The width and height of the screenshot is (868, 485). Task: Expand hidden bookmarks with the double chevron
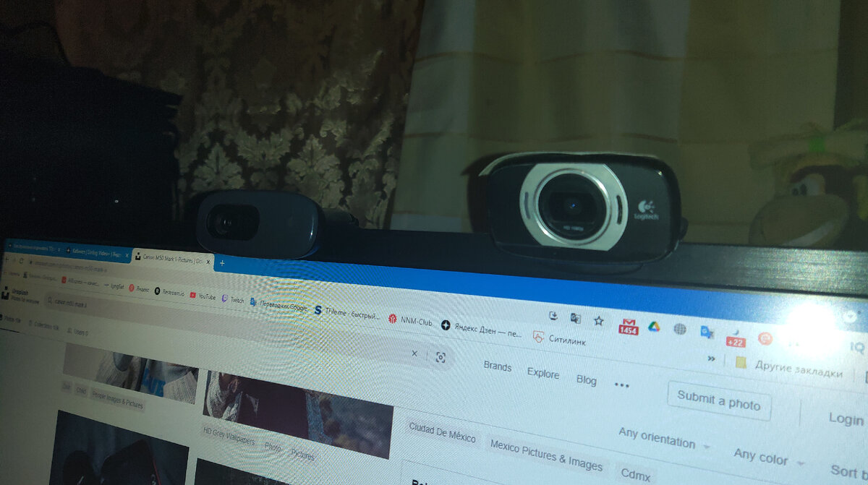pyautogui.click(x=711, y=359)
